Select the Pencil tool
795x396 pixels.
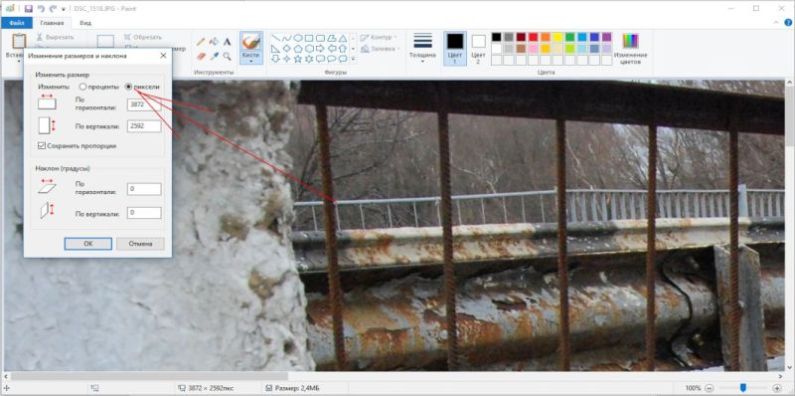(x=201, y=42)
